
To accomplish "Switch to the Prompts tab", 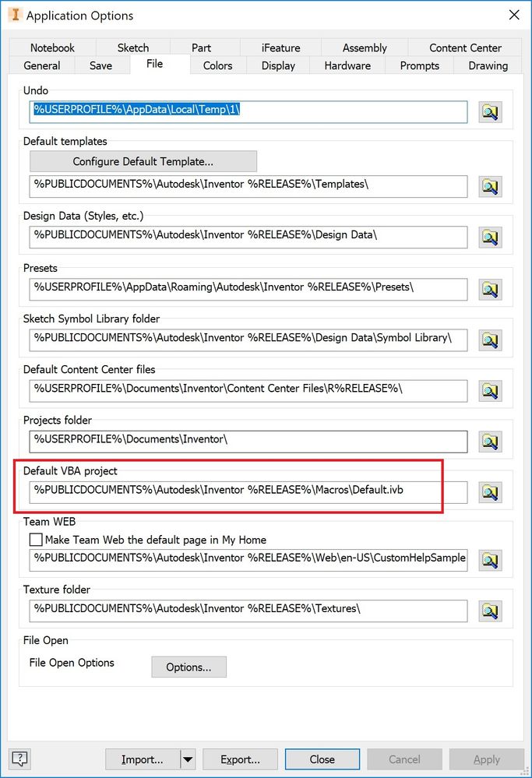I will click(x=419, y=65).
